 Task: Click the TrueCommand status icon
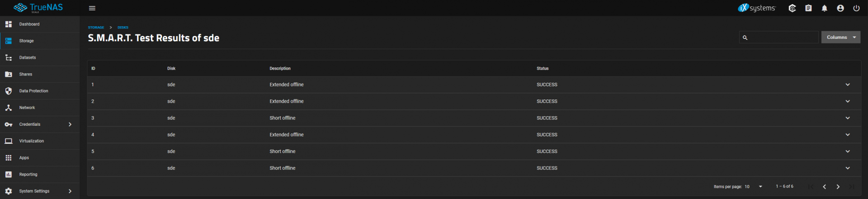pos(792,8)
